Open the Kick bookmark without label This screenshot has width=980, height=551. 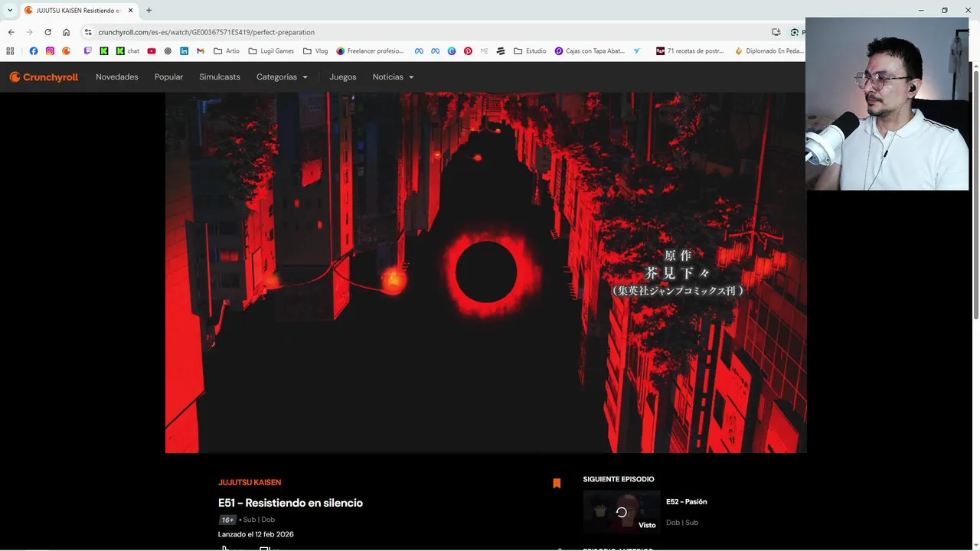point(104,51)
